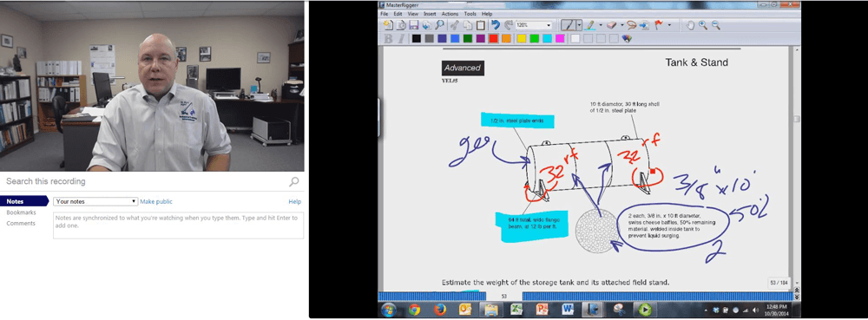Click the Make public link

[156, 202]
